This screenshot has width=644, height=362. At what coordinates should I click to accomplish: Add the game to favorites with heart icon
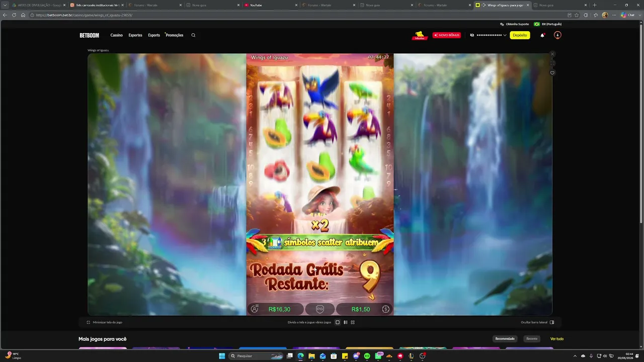click(x=552, y=73)
